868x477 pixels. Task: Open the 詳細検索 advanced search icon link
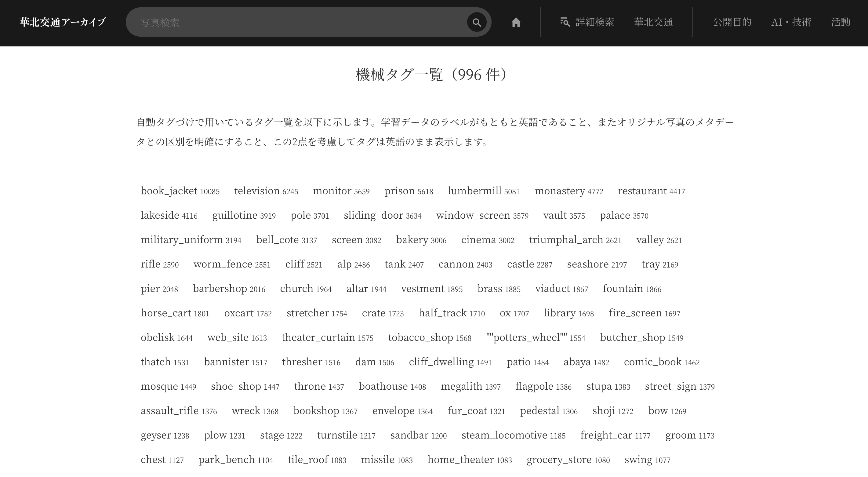pyautogui.click(x=587, y=22)
